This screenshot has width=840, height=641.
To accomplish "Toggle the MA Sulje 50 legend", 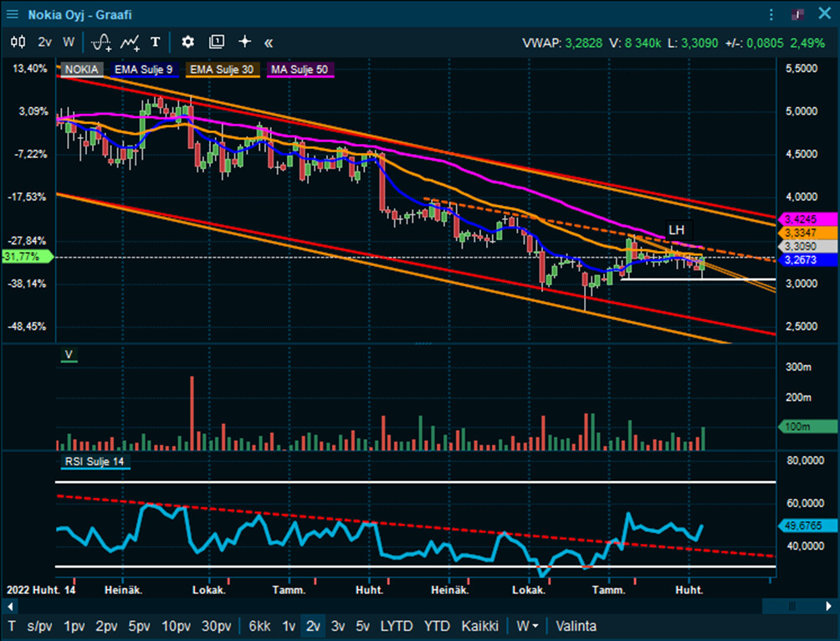I will coord(300,69).
